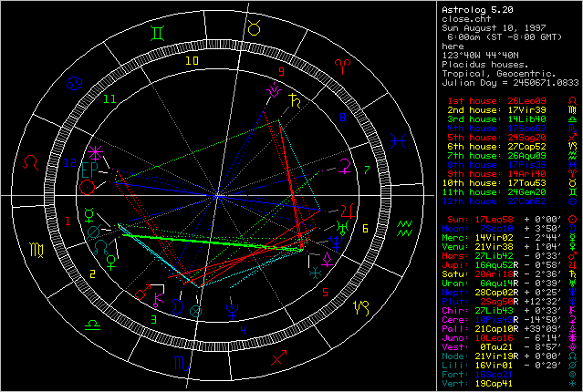The width and height of the screenshot is (583, 392).
Task: Select the Pisces glyph on the outer ring
Action: [398, 140]
